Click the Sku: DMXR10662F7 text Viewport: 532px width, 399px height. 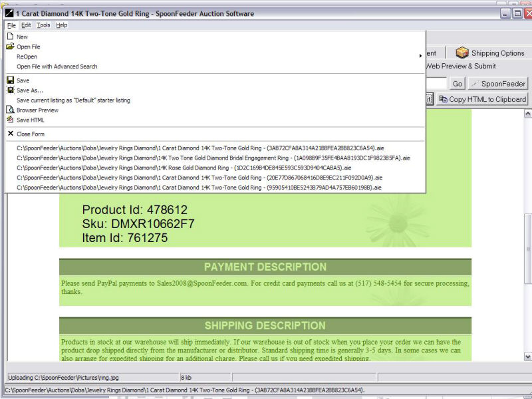tap(138, 224)
